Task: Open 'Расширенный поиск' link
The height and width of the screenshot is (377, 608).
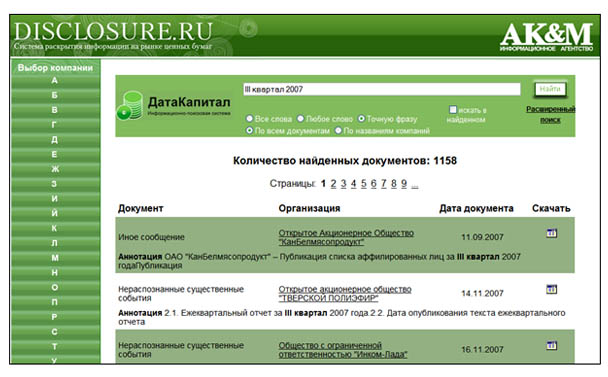Action: (551, 114)
